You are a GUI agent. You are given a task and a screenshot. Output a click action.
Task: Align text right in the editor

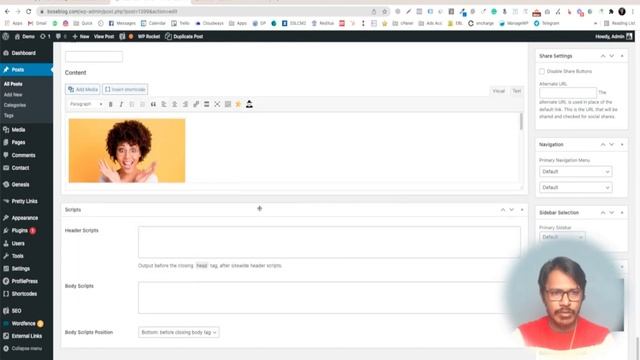pyautogui.click(x=185, y=104)
